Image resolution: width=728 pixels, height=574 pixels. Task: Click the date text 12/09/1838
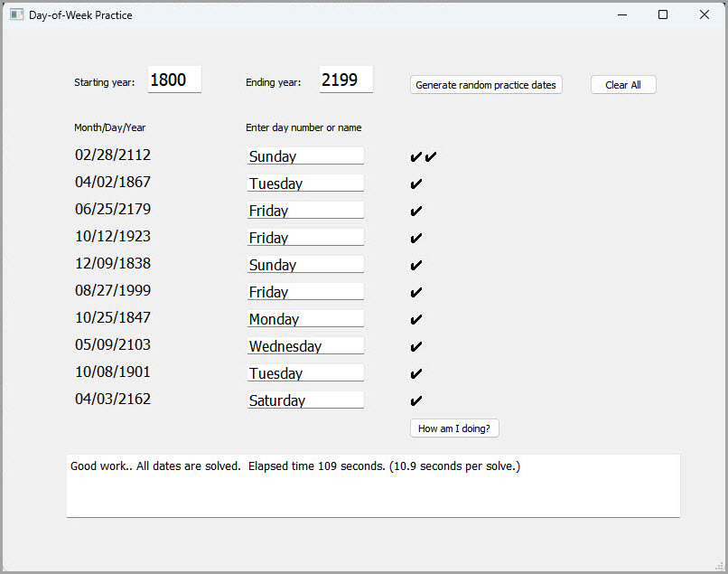pyautogui.click(x=113, y=263)
